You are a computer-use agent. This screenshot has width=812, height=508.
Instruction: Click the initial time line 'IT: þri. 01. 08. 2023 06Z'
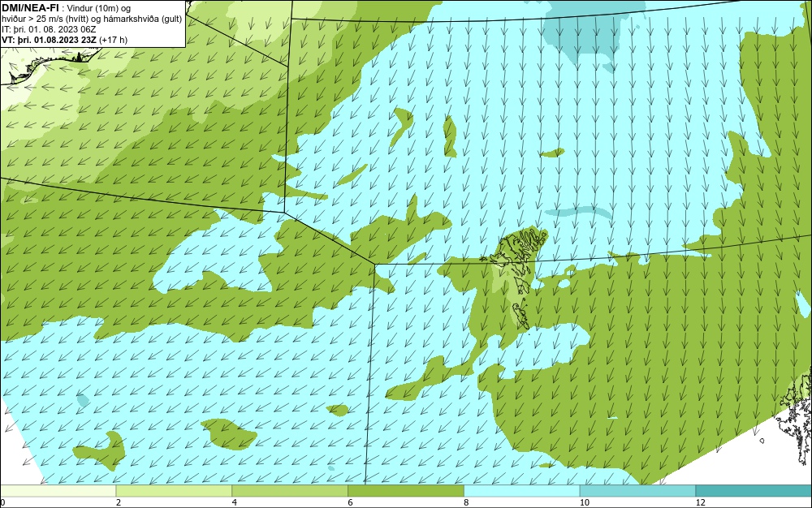click(x=49, y=29)
